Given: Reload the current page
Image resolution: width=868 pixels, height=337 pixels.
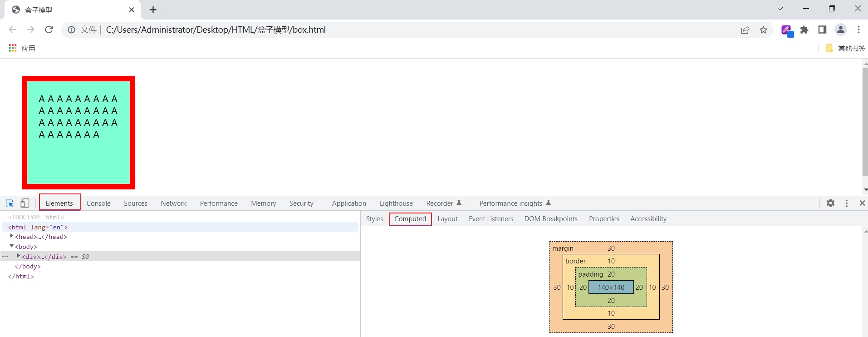Looking at the screenshot, I should click(x=49, y=30).
